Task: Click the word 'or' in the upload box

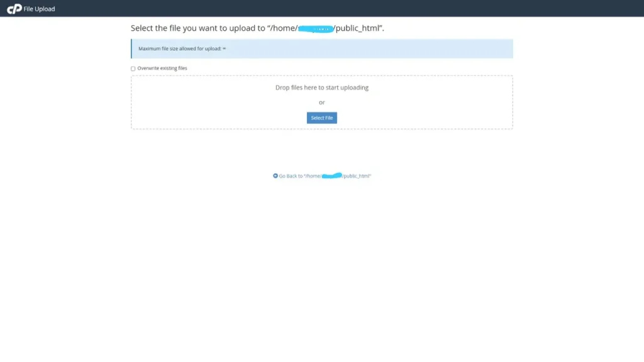Action: tap(321, 103)
